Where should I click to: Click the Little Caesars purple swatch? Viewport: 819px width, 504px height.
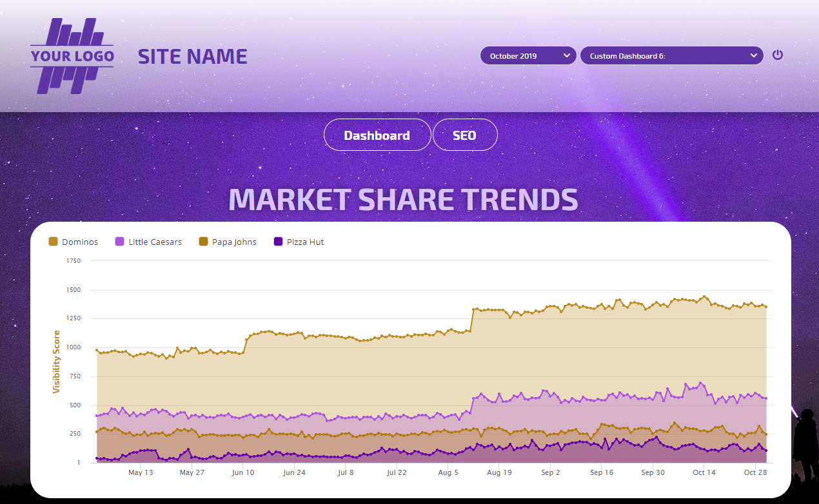(119, 242)
